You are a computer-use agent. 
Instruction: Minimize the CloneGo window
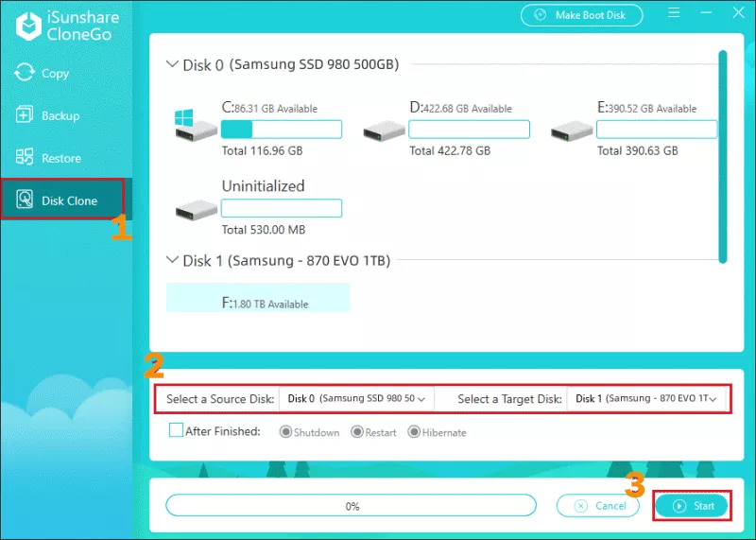click(x=706, y=12)
